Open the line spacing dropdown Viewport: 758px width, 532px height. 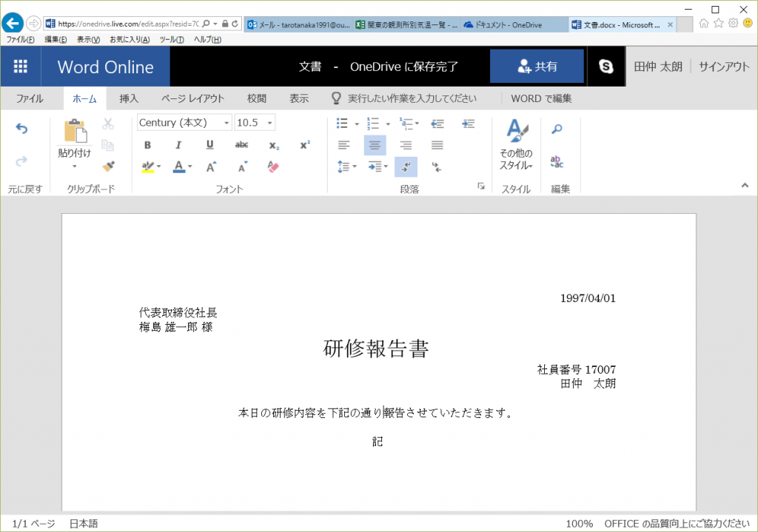tap(346, 167)
